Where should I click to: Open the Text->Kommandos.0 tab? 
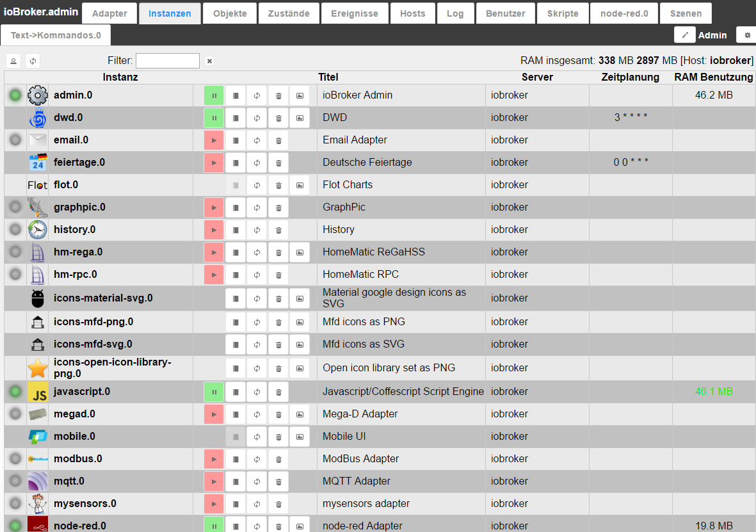coord(56,35)
